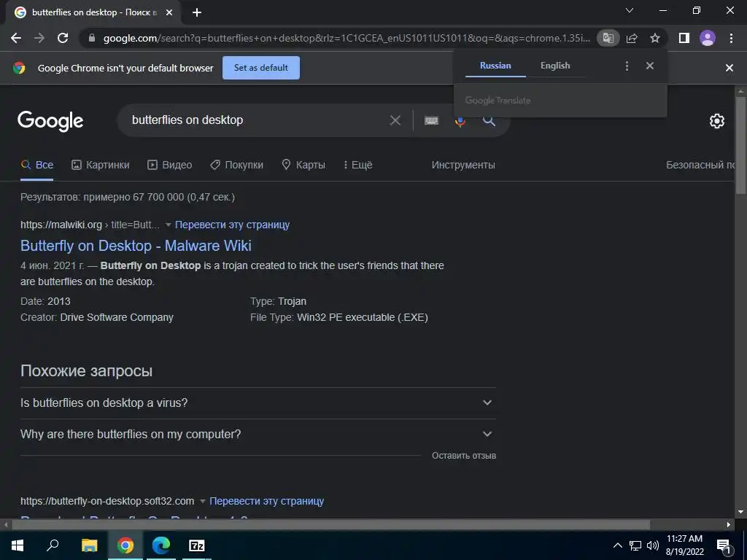Viewport: 747px width, 560px height.
Task: Open network status tray icon
Action: [635, 545]
